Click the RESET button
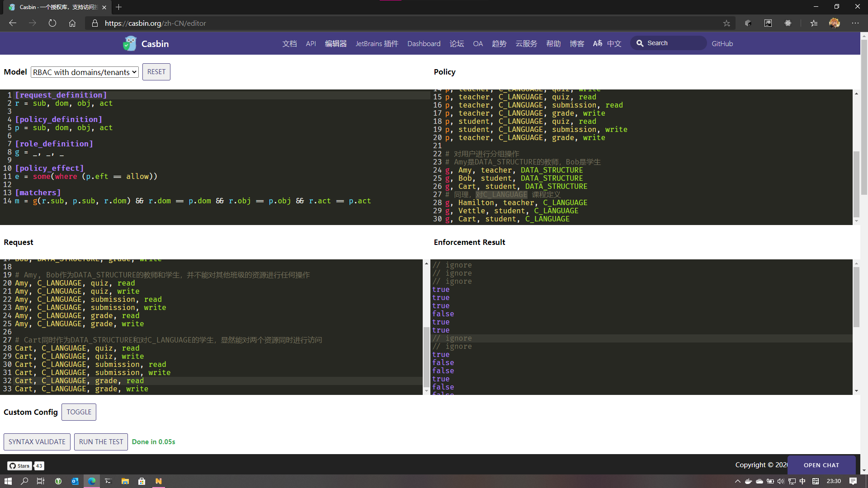The width and height of the screenshot is (868, 488). click(x=156, y=72)
